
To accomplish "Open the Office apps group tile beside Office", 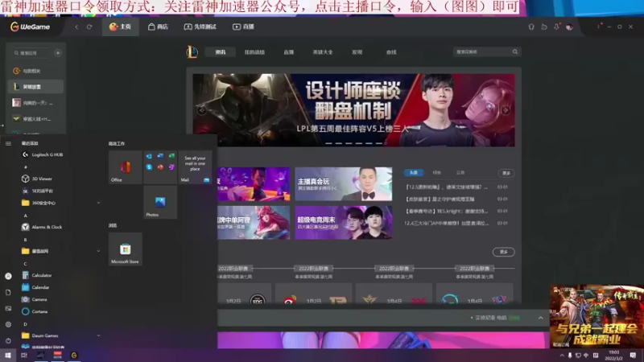I will [x=160, y=167].
